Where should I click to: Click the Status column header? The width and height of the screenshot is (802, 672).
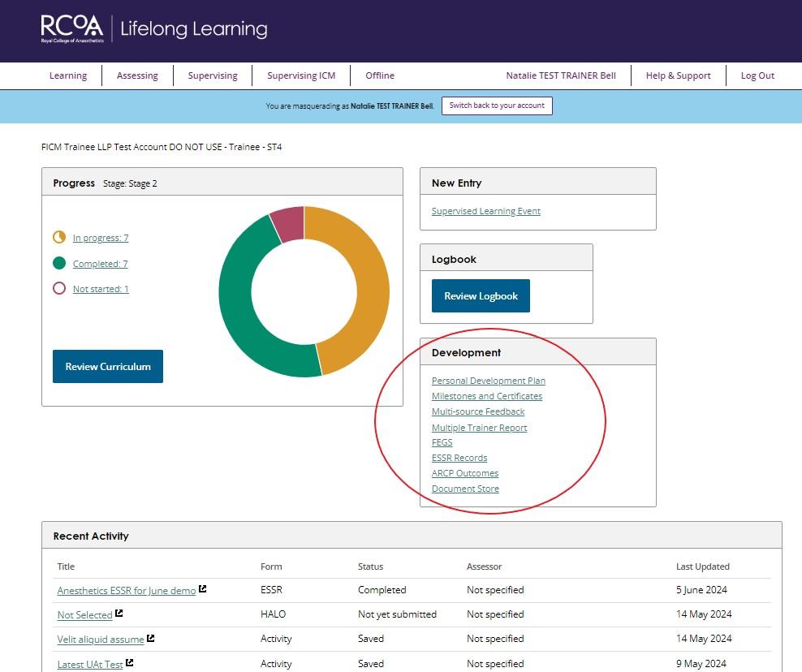pyautogui.click(x=370, y=566)
